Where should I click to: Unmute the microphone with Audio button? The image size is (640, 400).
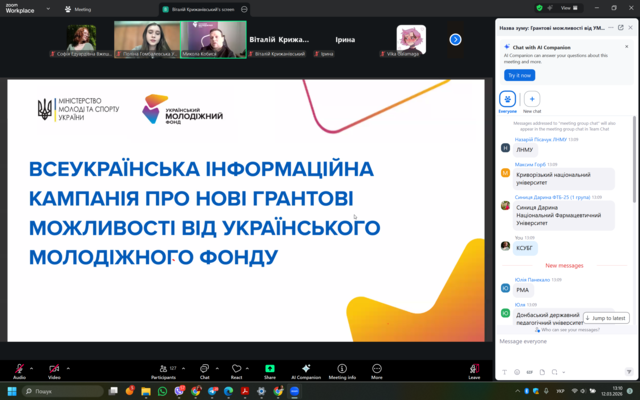tap(19, 369)
